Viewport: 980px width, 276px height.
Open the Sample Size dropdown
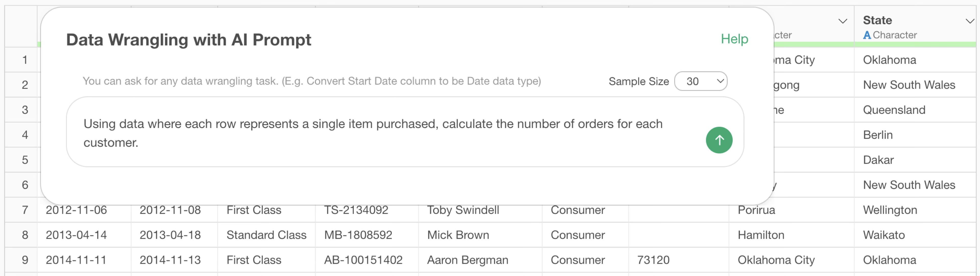click(700, 81)
